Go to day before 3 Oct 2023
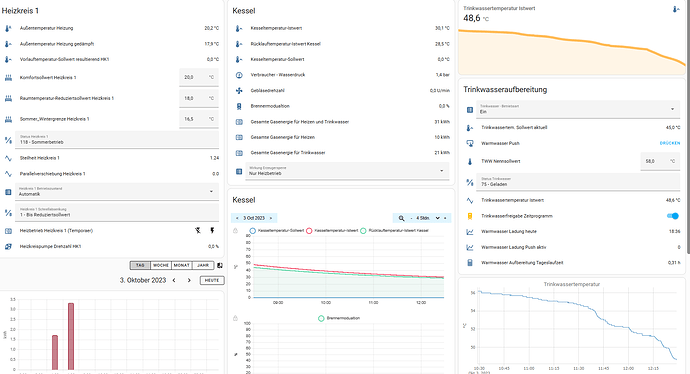 [237, 218]
